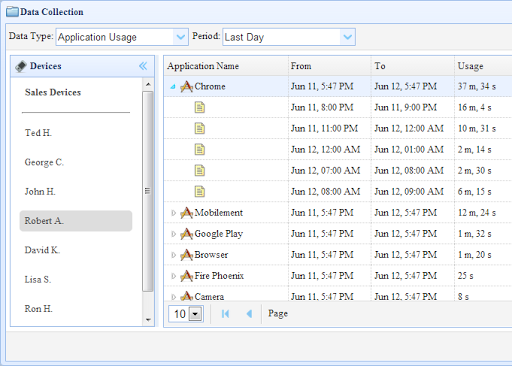The width and height of the screenshot is (512, 366).
Task: Select device Ted H.
Action: pos(38,133)
